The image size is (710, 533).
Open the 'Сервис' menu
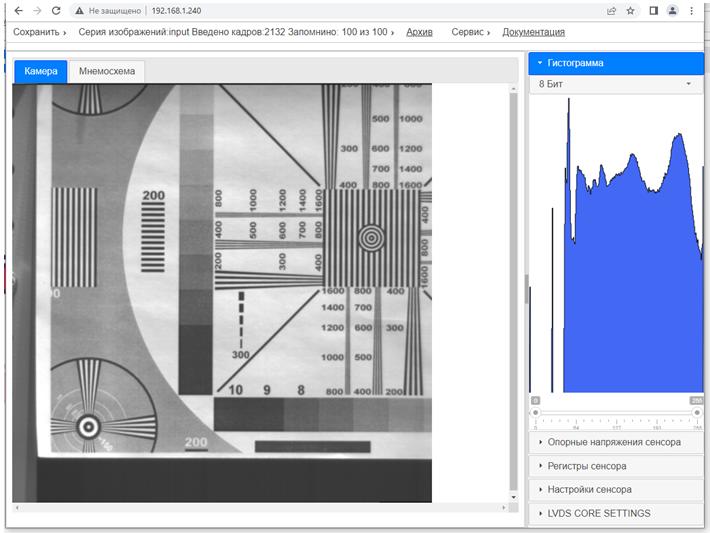(470, 32)
